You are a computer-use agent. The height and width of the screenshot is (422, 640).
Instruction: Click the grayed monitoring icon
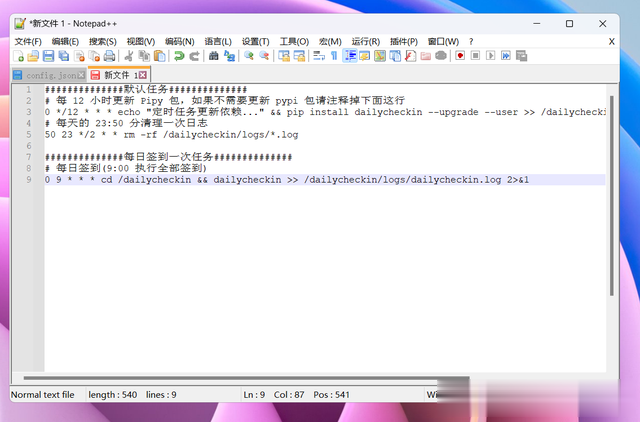click(x=441, y=56)
